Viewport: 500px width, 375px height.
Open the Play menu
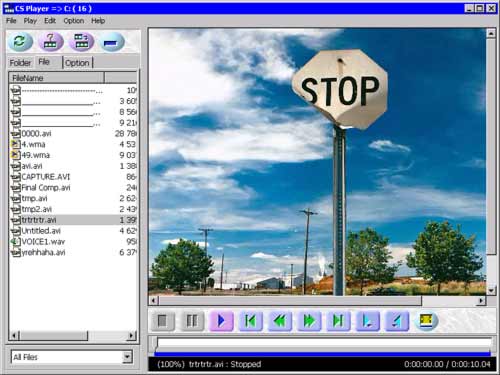tap(30, 21)
